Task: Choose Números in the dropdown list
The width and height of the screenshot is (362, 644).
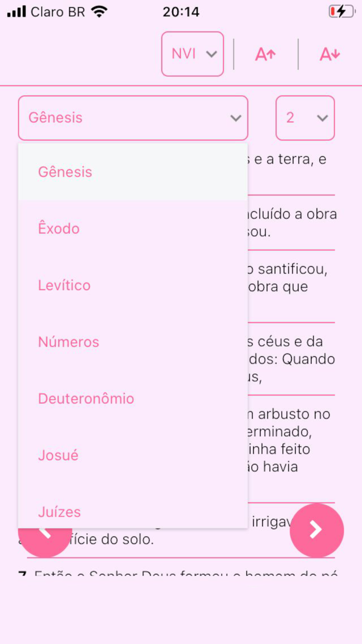Action: (x=68, y=342)
